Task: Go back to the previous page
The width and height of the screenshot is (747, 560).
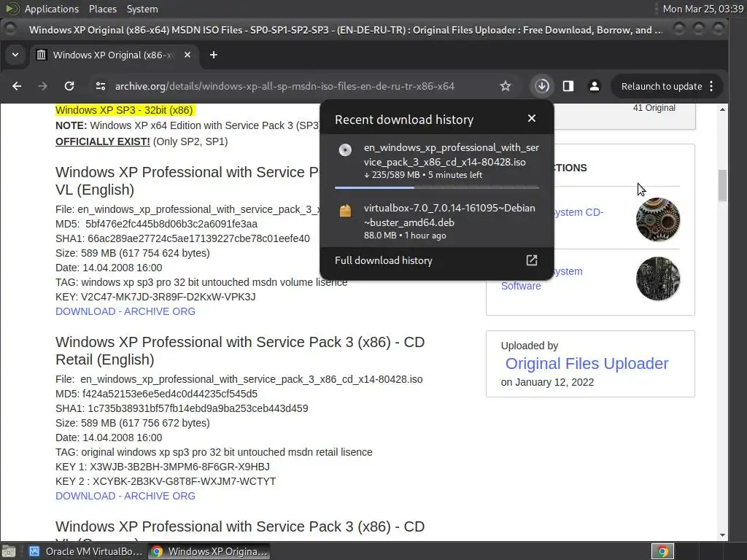Action: click(x=17, y=86)
